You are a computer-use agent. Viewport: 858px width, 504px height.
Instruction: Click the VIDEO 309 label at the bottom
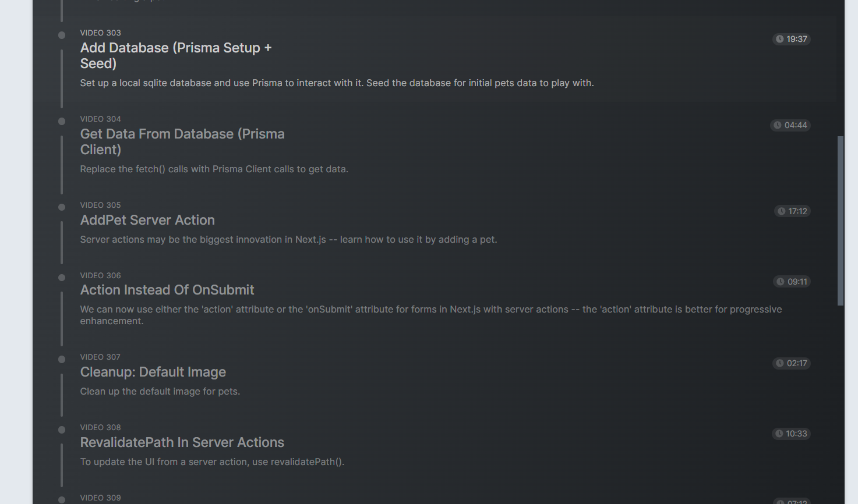coord(100,498)
